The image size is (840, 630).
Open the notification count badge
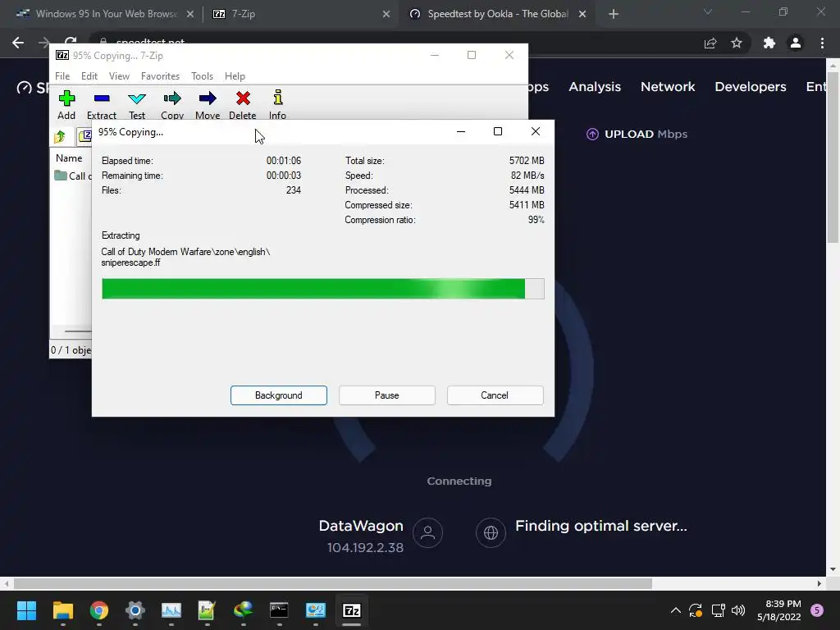[817, 610]
